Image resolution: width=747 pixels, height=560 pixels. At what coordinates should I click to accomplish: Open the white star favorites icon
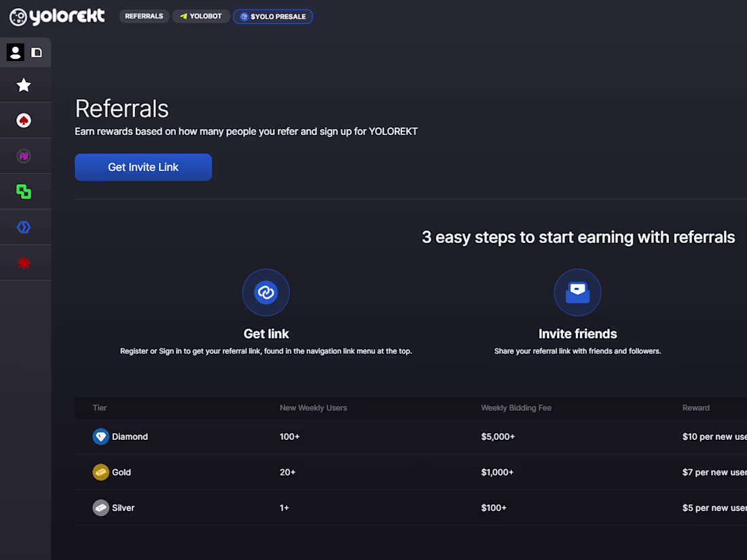(x=24, y=85)
